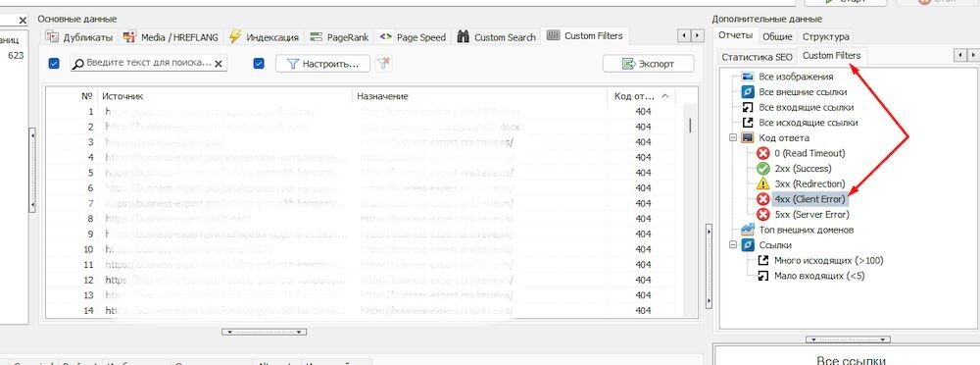Image resolution: width=980 pixels, height=365 pixels.
Task: Toggle the checkbox beside the search field
Action: (54, 63)
